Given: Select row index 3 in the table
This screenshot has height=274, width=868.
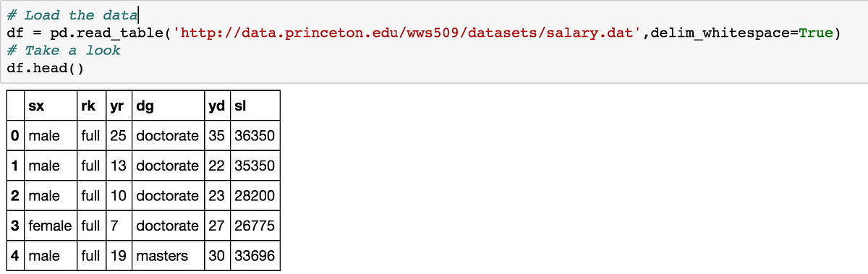Looking at the screenshot, I should pos(16,226).
